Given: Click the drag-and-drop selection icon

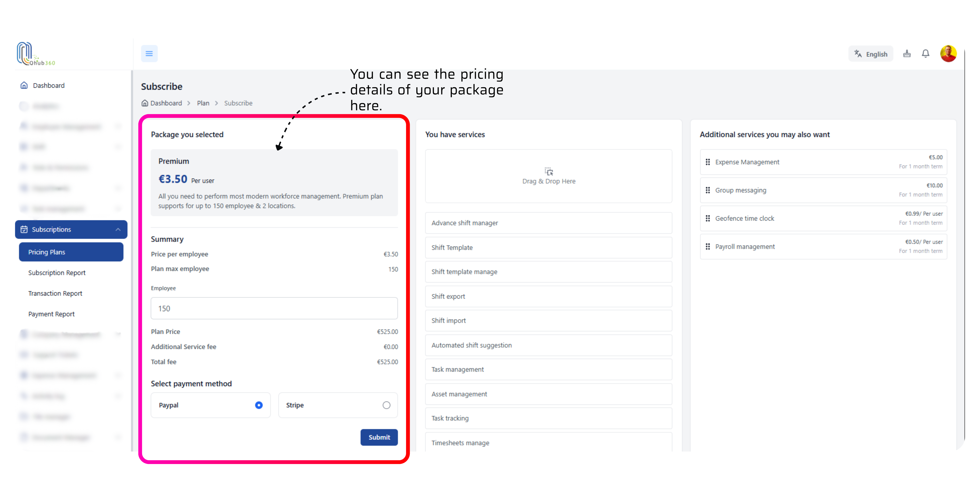Looking at the screenshot, I should pos(549,171).
